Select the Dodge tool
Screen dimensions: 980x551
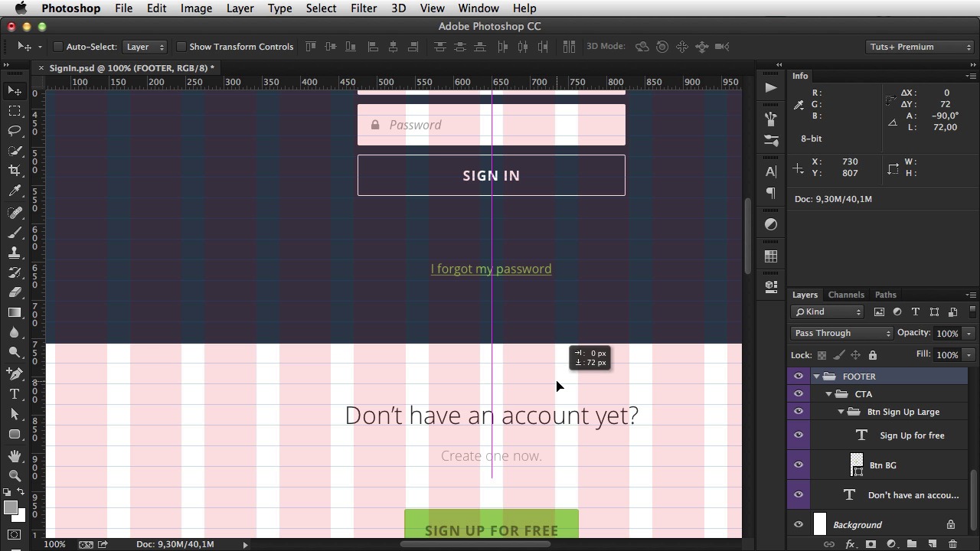(15, 352)
